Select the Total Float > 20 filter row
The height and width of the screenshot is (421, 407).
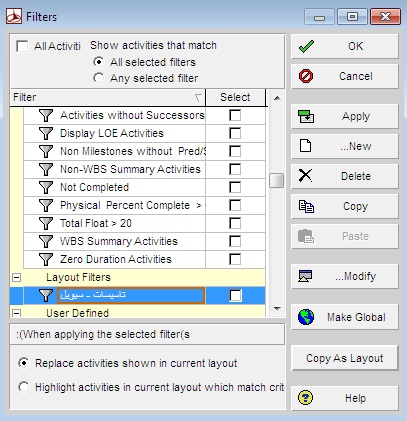(x=114, y=223)
